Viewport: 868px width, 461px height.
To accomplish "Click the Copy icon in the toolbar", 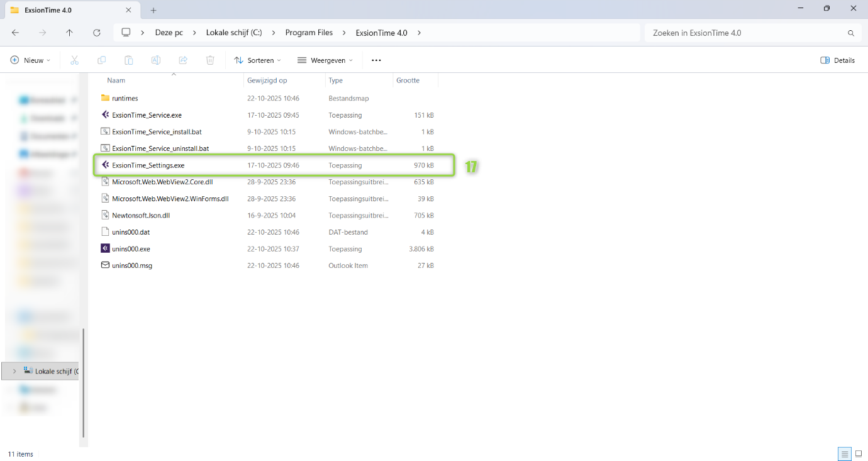I will coord(101,60).
